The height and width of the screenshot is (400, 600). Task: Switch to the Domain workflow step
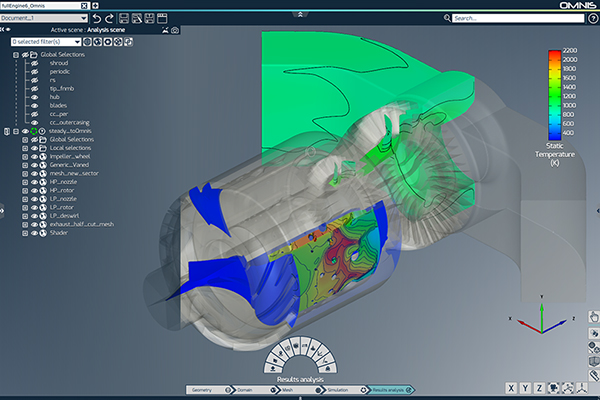[x=254, y=390]
